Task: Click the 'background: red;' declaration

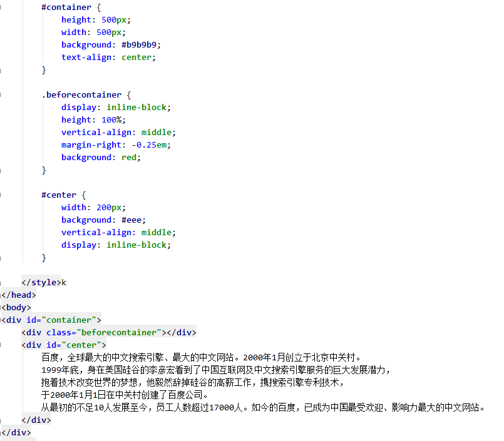Action: 101,158
